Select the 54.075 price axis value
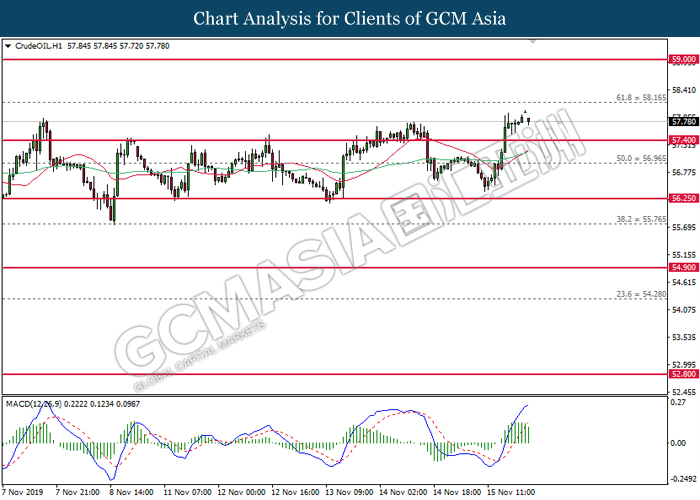The width and height of the screenshot is (700, 500). click(x=684, y=309)
